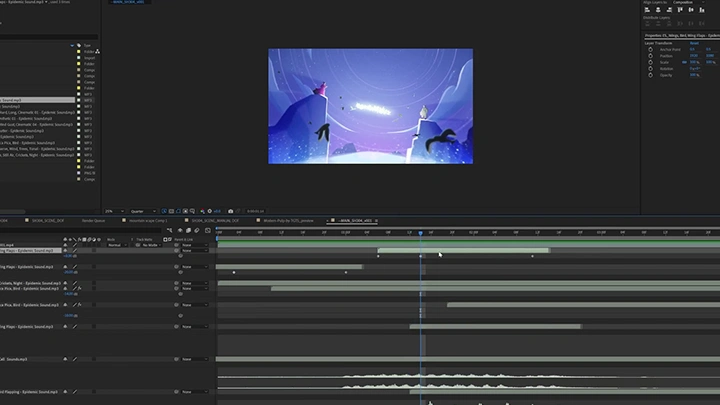
Task: Toggle the transparency grid icon in viewer
Action: 171,211
